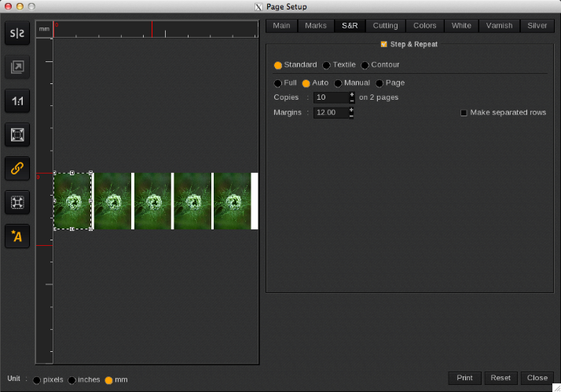Click the fit-to-frame icon in sidebar
This screenshot has height=392, width=561.
tap(17, 134)
